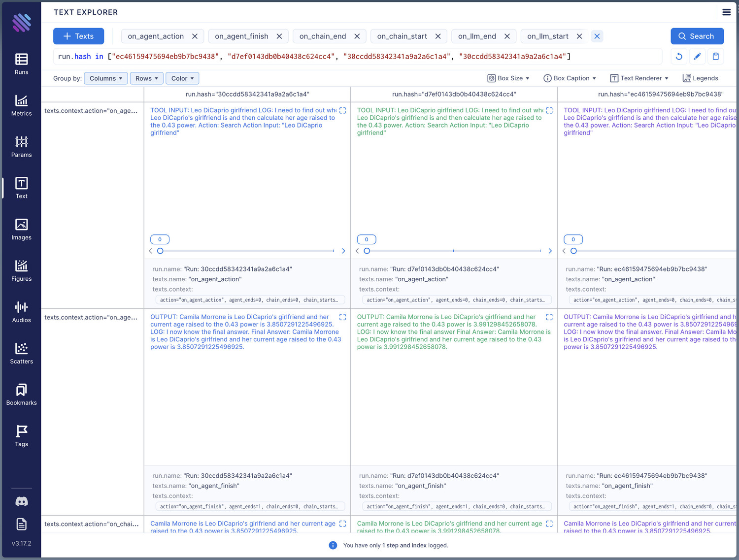Open Figures explorer
Image resolution: width=739 pixels, height=560 pixels.
[21, 271]
